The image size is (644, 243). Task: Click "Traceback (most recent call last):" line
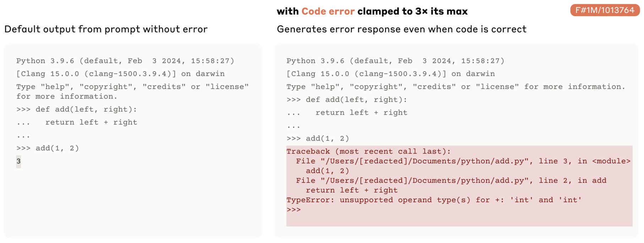pyautogui.click(x=369, y=151)
